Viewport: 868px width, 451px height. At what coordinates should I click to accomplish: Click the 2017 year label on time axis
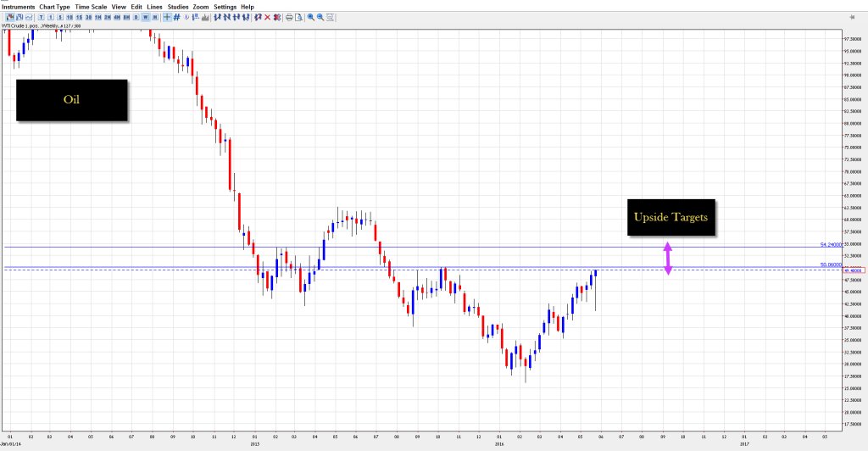pyautogui.click(x=744, y=444)
